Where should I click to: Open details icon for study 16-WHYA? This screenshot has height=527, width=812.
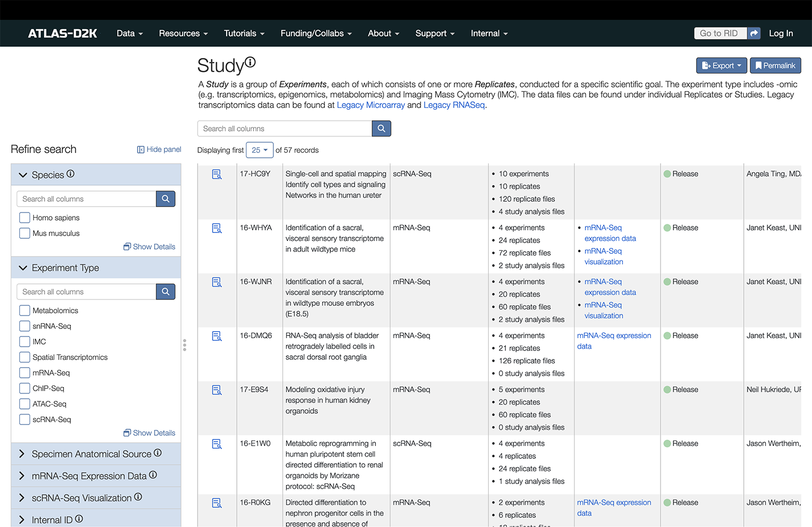coord(217,229)
